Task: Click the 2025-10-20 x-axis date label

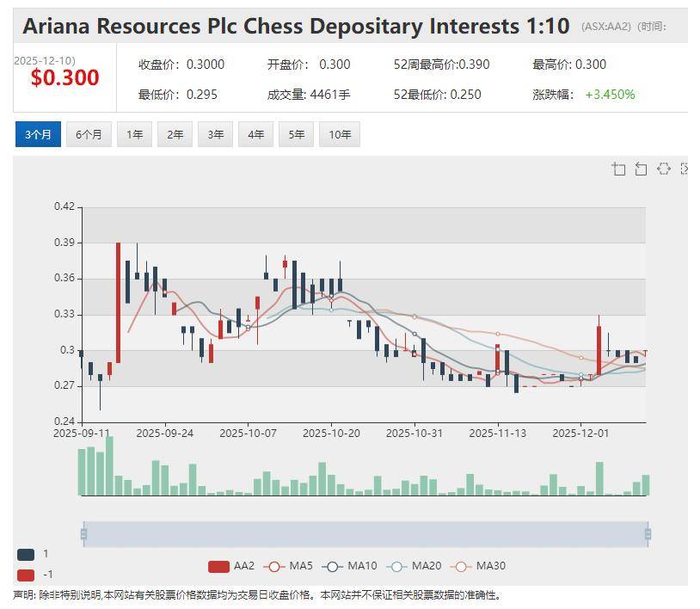Action: [331, 433]
